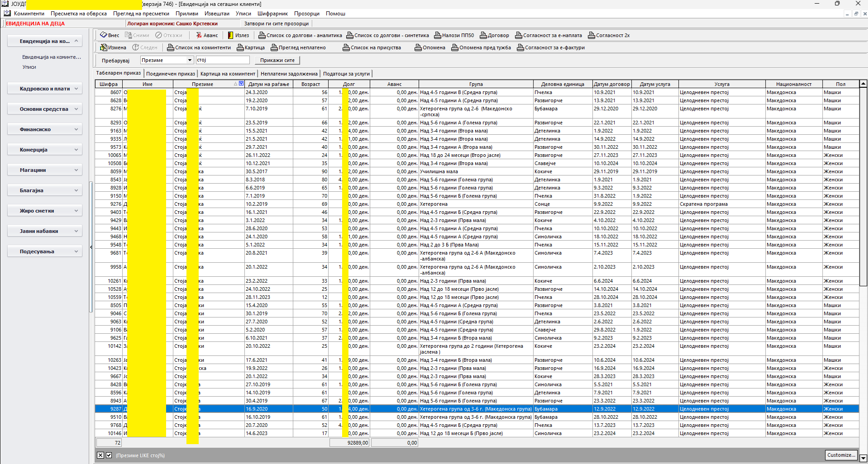868x464 pixels.
Task: Open the Презиме search field dropdown
Action: click(190, 60)
